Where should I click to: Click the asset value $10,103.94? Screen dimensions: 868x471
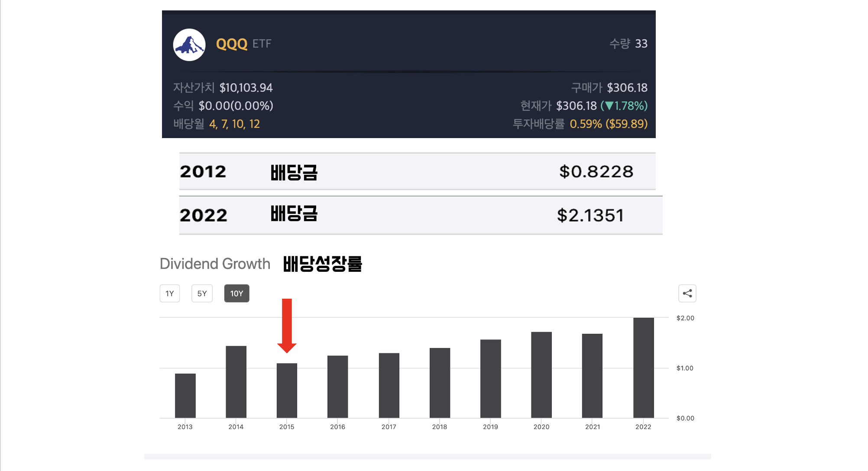click(246, 88)
